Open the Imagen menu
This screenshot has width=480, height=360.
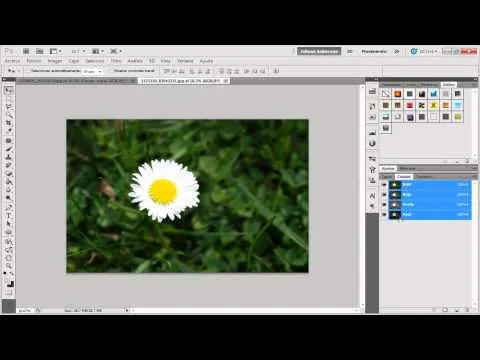coord(55,61)
